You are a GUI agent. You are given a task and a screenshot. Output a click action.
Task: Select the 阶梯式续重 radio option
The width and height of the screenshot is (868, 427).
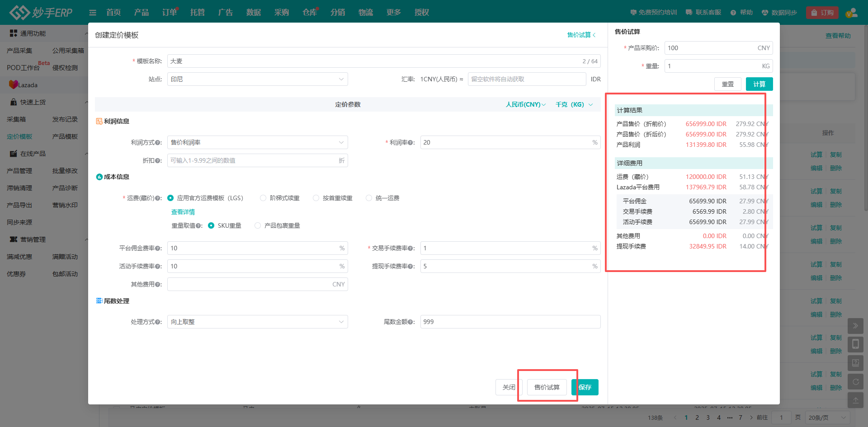tap(263, 198)
